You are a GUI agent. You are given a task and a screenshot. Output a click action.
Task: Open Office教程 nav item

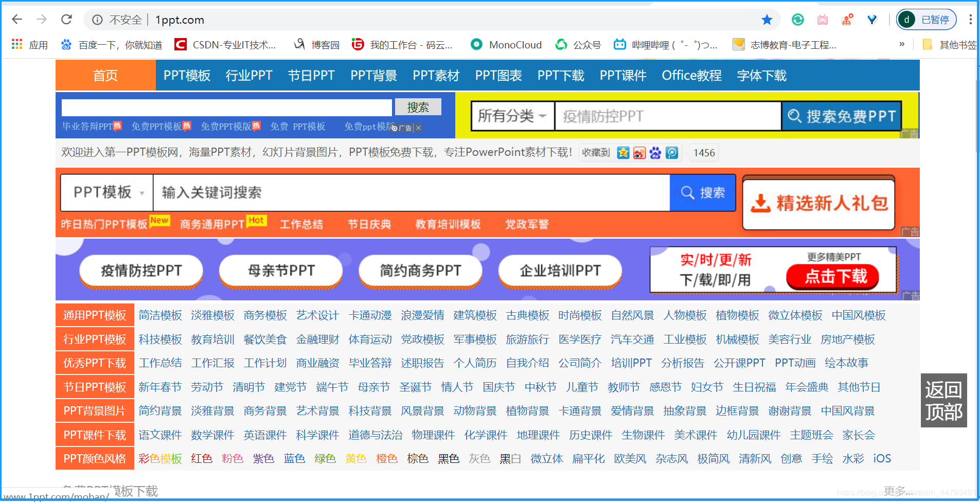coord(691,76)
